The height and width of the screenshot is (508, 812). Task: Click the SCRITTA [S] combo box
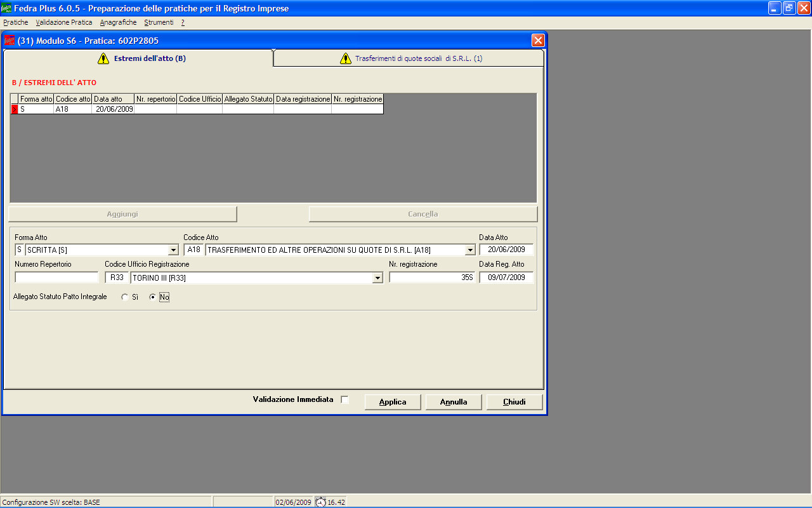101,250
